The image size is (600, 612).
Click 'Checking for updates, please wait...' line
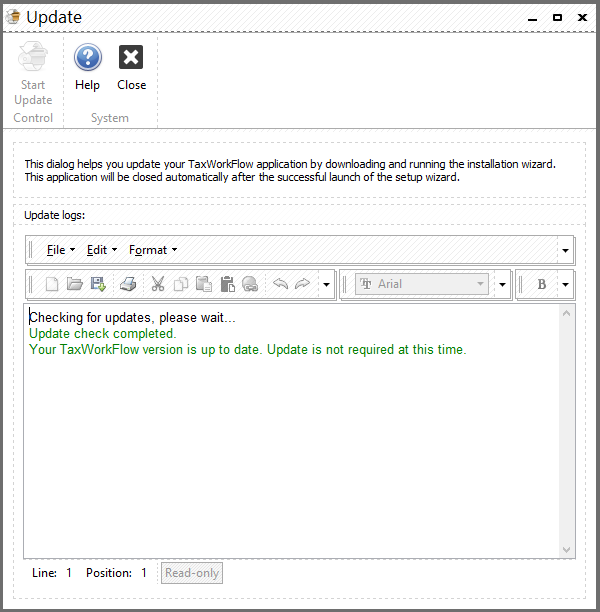[132, 318]
